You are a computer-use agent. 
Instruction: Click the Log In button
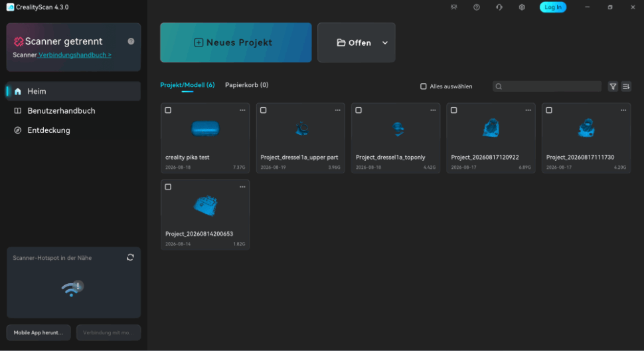pos(553,7)
